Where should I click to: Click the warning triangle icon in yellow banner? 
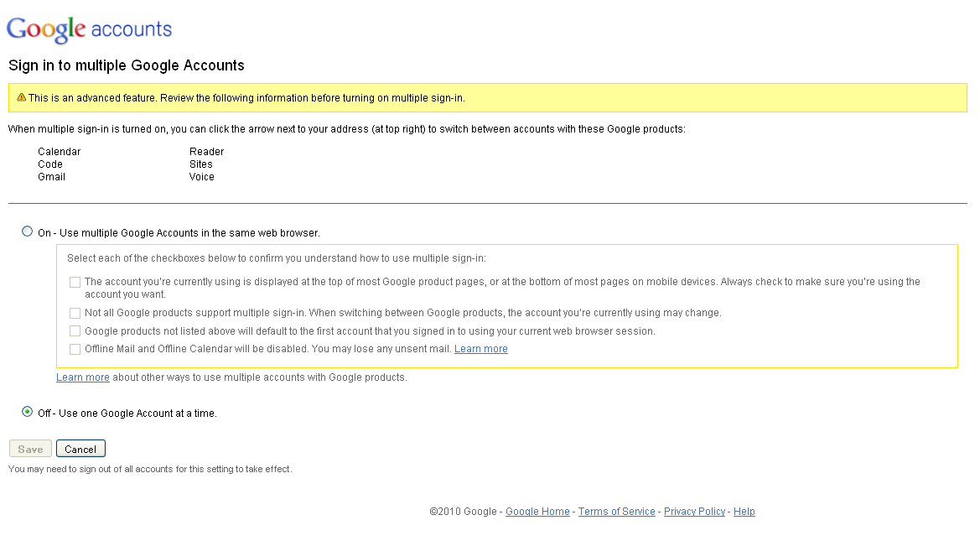pos(21,97)
